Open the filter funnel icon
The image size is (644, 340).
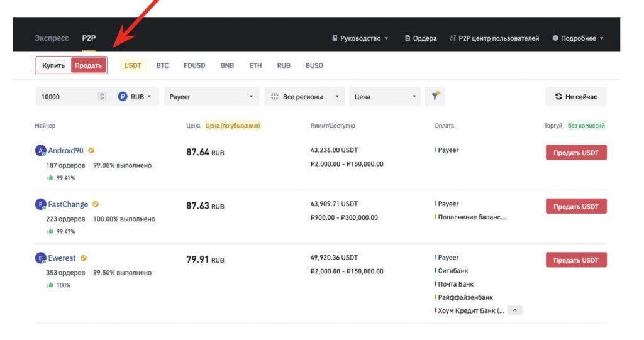pyautogui.click(x=435, y=96)
